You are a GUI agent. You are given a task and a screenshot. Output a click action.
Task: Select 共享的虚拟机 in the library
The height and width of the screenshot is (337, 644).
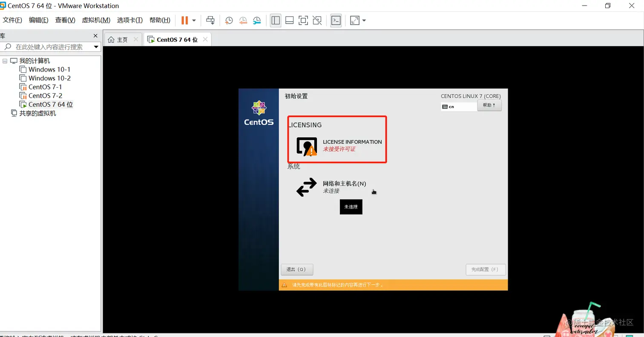coord(37,113)
